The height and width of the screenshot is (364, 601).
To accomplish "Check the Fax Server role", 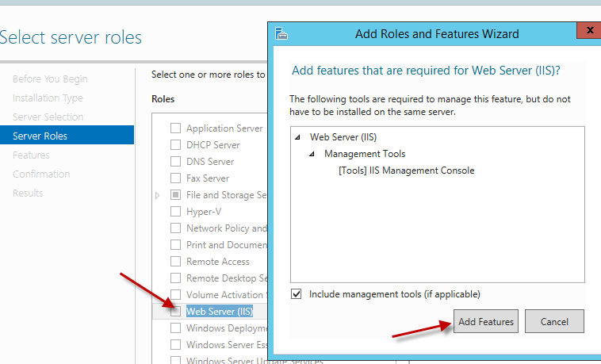I will [x=175, y=178].
